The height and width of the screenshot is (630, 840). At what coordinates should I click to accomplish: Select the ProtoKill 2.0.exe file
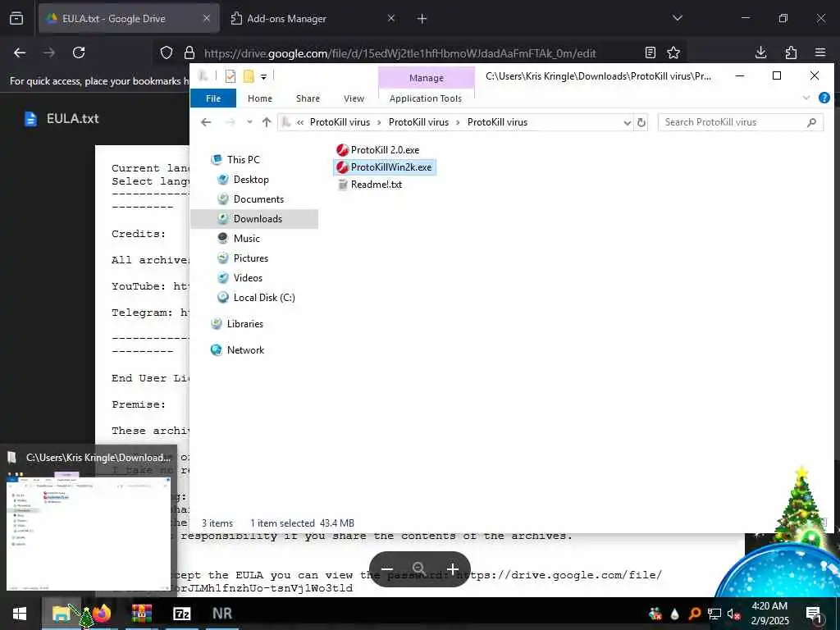[377, 150]
